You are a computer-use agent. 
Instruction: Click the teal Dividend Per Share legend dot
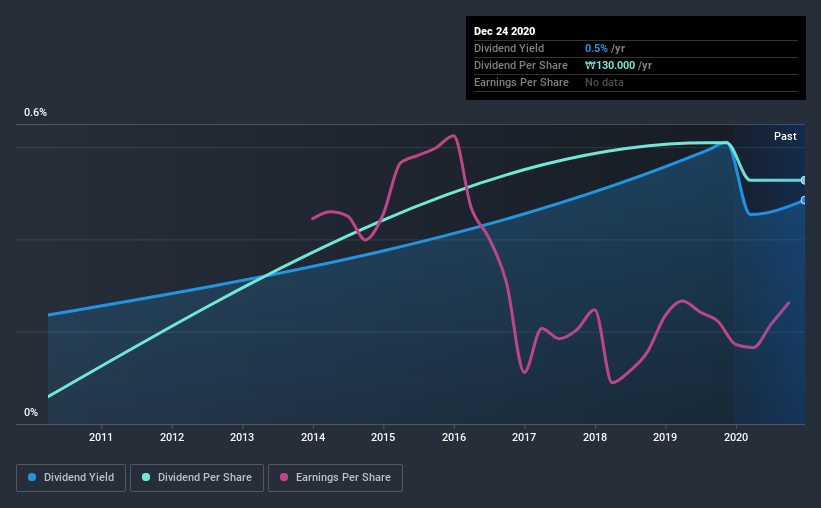146,477
